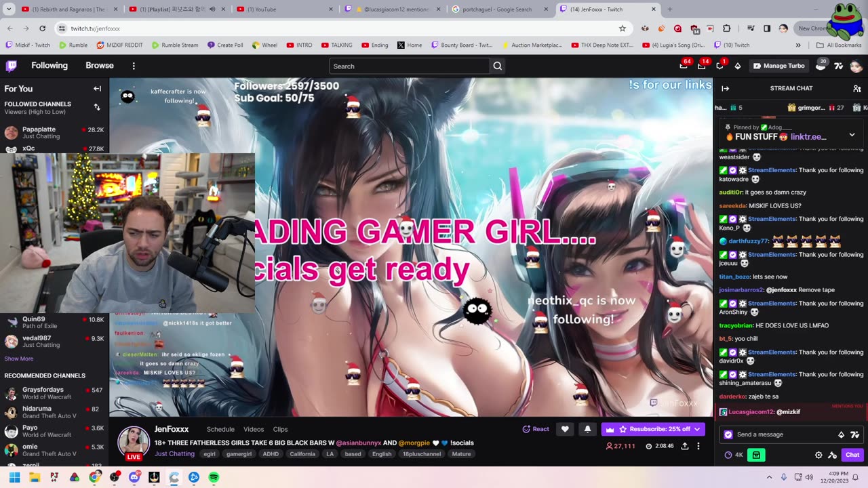Click the @asianbunnyx mention in title
The height and width of the screenshot is (488, 868).
click(x=359, y=443)
